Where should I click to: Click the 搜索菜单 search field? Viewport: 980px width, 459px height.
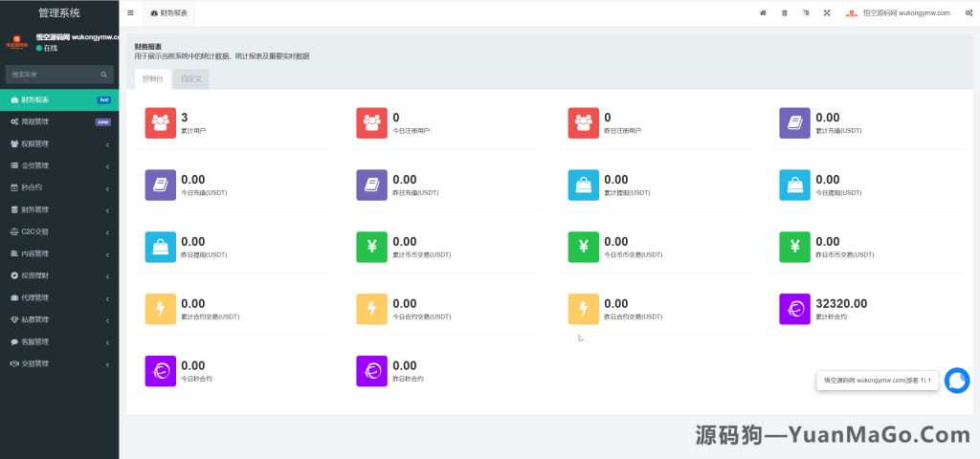pyautogui.click(x=53, y=74)
